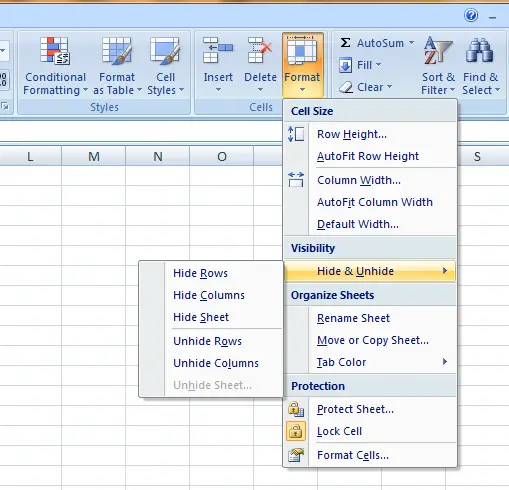
Task: Click the Format as Table icon
Action: pyautogui.click(x=117, y=51)
